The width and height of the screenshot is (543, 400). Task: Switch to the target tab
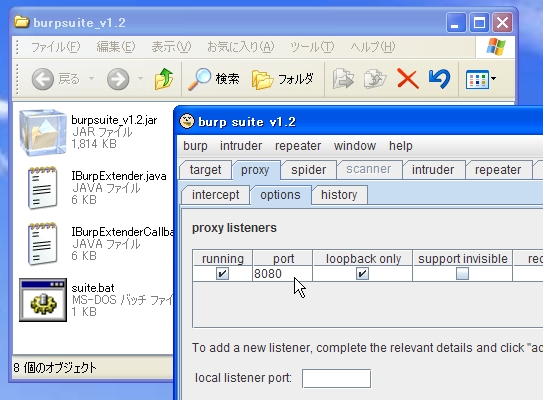point(205,170)
